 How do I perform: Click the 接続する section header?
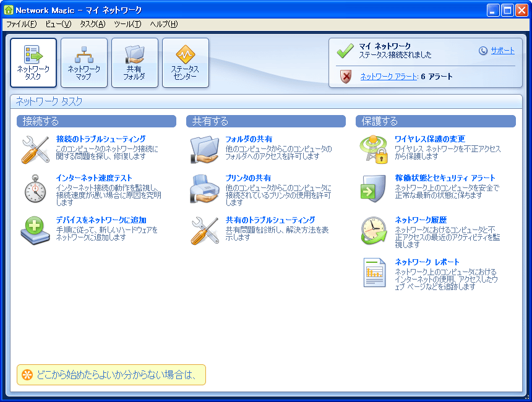(97, 121)
